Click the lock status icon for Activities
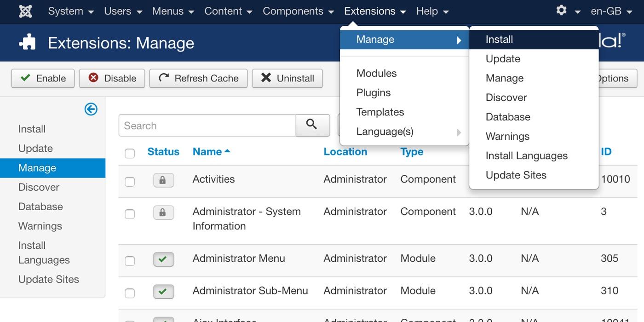Image resolution: width=644 pixels, height=322 pixels. click(163, 180)
